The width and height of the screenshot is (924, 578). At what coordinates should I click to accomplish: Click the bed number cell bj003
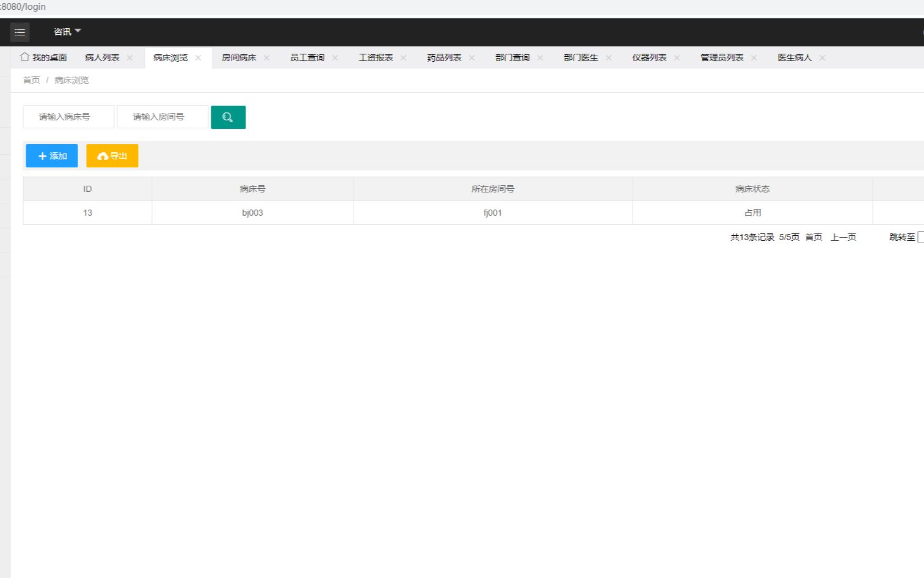pos(253,213)
